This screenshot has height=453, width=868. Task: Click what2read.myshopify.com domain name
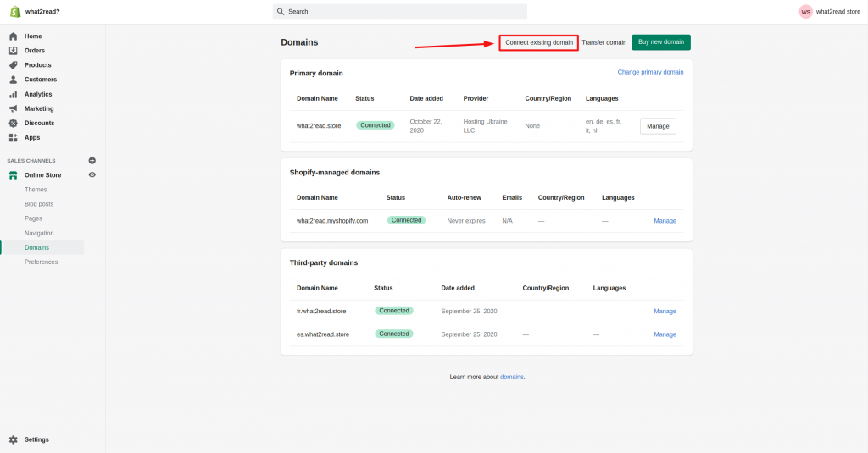click(x=332, y=221)
